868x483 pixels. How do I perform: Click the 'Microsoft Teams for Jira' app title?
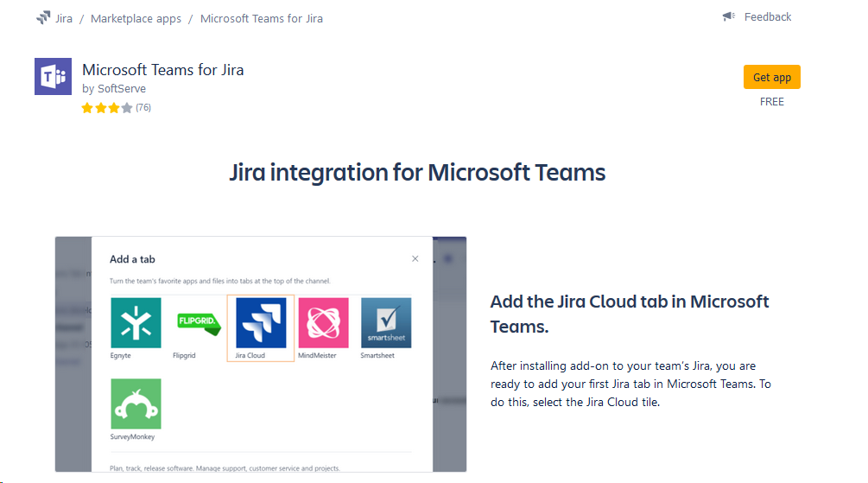point(162,70)
